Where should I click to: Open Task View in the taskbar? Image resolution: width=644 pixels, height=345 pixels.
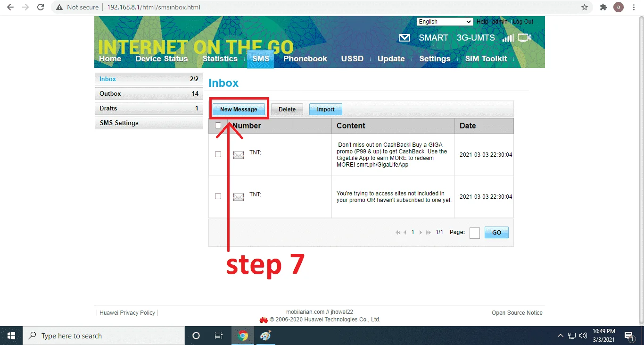click(x=218, y=336)
